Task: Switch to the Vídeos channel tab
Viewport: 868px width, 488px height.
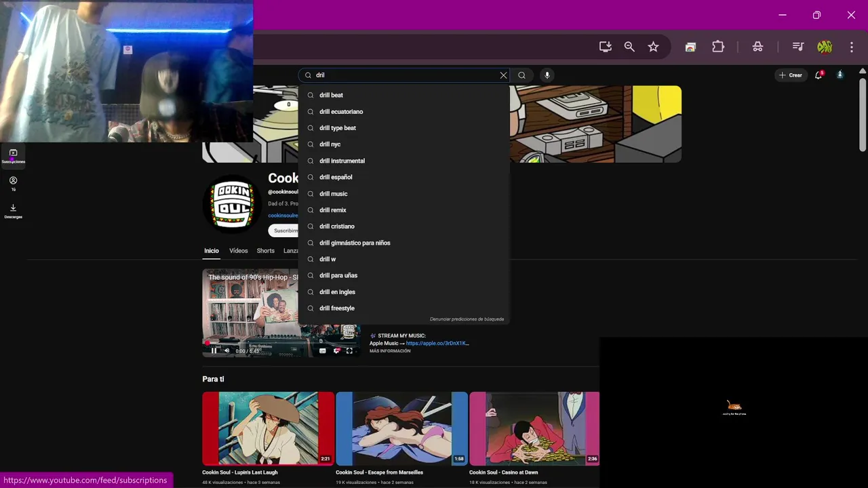Action: pos(238,251)
